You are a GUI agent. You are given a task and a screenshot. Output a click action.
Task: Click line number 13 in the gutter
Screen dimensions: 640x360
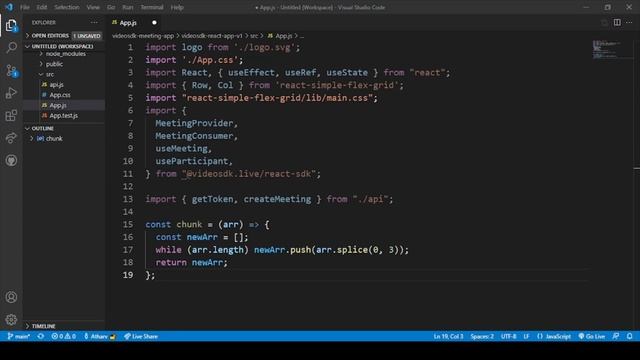(128, 199)
